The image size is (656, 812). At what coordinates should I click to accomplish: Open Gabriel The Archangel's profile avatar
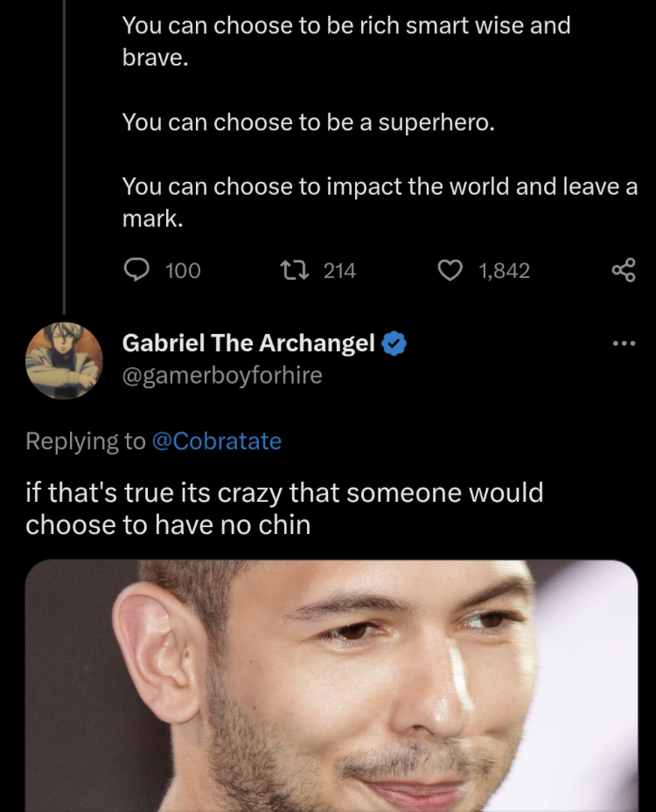(x=63, y=359)
